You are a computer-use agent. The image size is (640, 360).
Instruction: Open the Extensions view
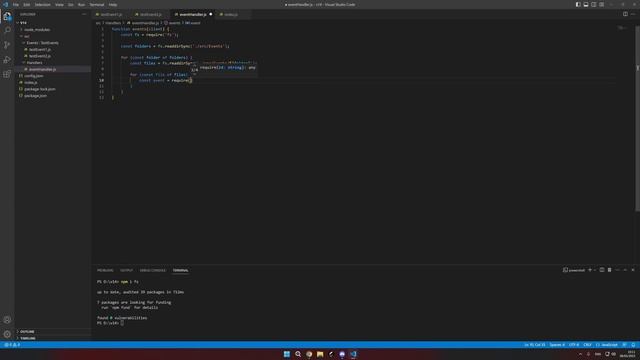(x=7, y=74)
